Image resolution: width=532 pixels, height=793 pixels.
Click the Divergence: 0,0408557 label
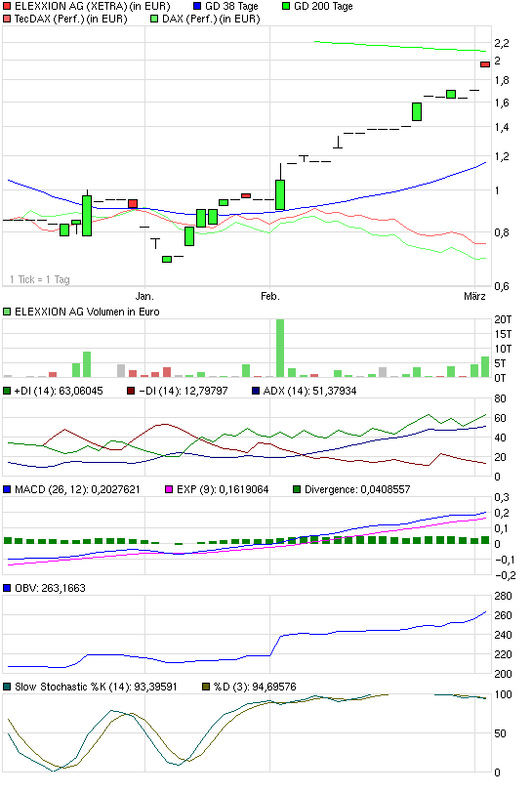[357, 489]
